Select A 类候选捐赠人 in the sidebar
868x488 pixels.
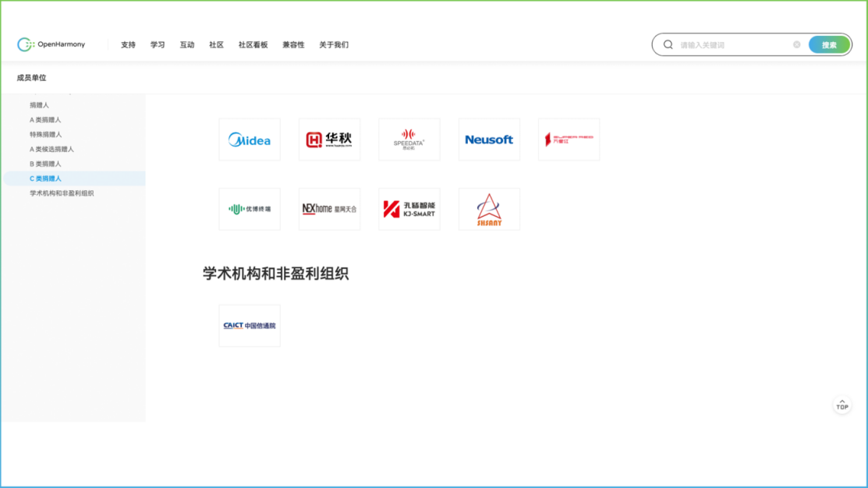tap(51, 149)
